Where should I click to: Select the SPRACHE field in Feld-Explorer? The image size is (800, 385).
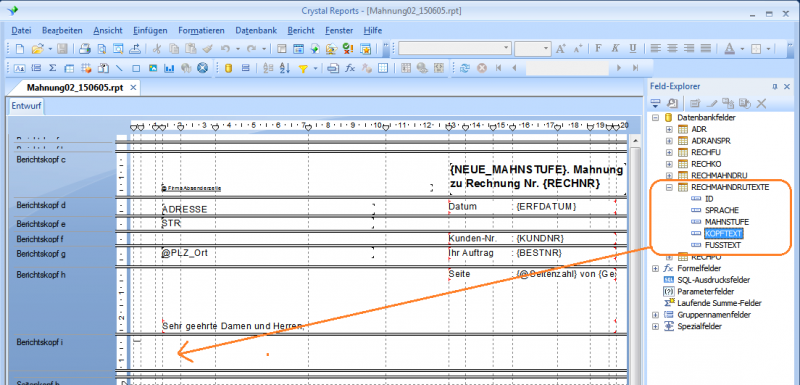pyautogui.click(x=721, y=210)
